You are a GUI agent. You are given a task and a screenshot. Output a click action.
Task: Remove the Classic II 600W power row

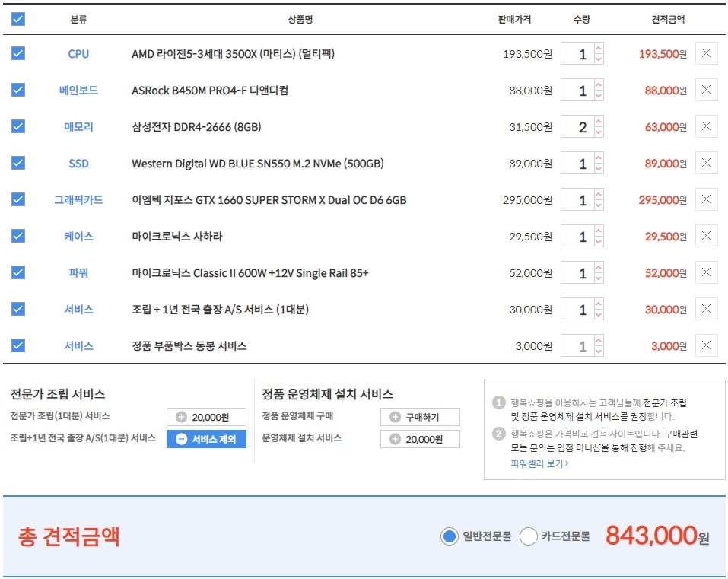[x=706, y=272]
